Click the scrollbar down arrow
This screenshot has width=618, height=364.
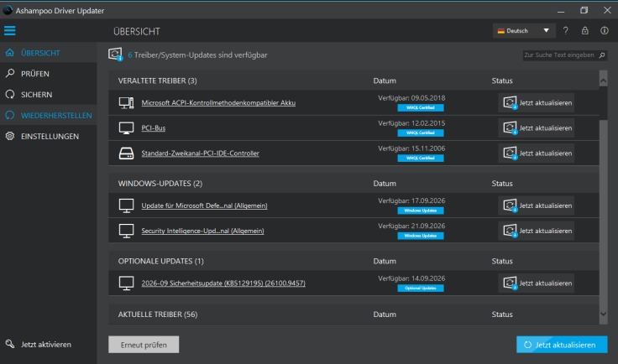coord(603,314)
